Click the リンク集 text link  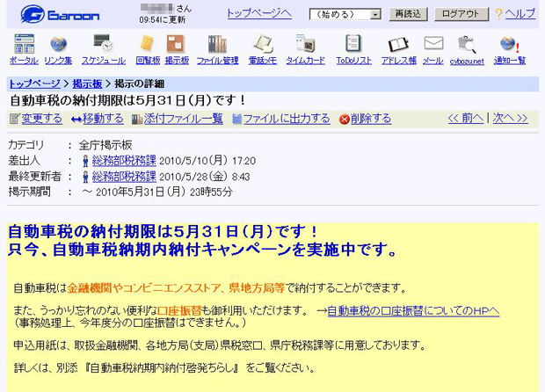[58, 61]
